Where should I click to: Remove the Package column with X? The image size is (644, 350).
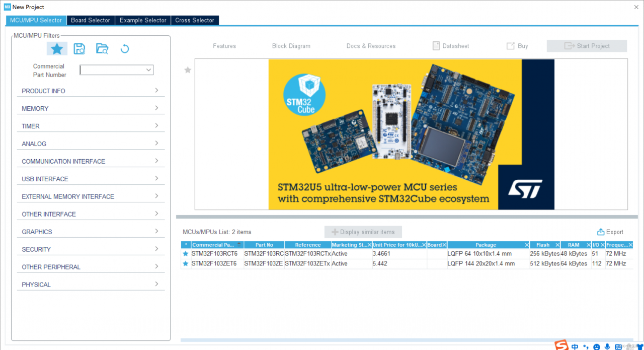(527, 245)
